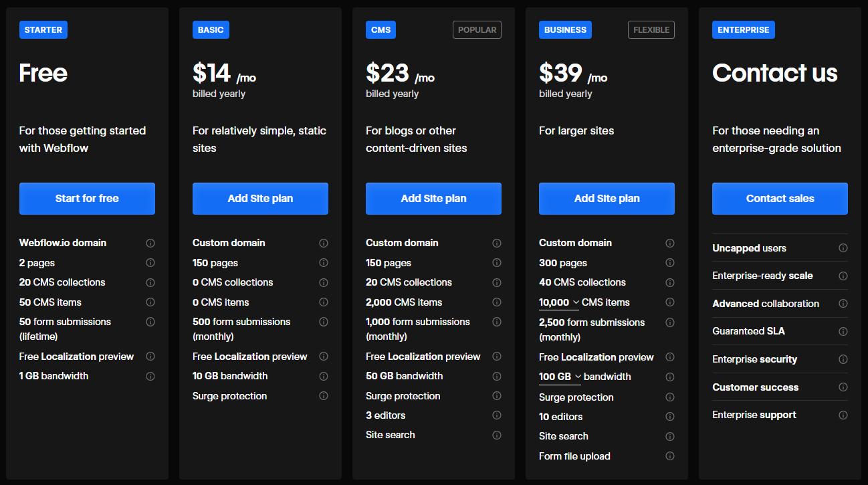Click info icon next to 0 CMS collections
The width and height of the screenshot is (868, 485).
point(324,282)
